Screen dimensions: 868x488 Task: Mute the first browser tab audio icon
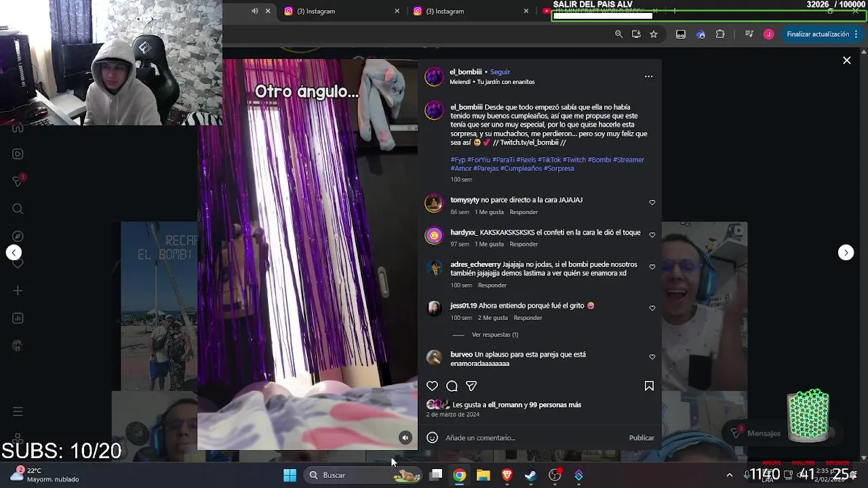[255, 11]
